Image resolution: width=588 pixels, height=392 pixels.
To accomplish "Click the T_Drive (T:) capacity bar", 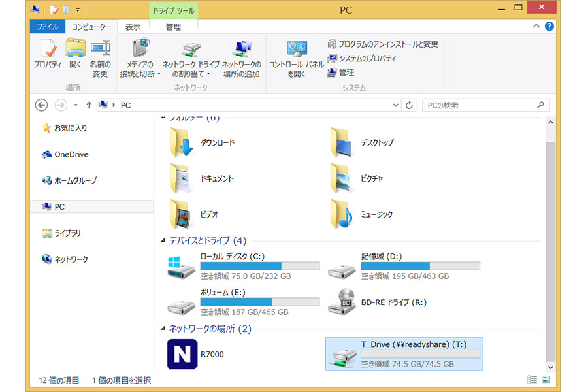I will pyautogui.click(x=420, y=354).
